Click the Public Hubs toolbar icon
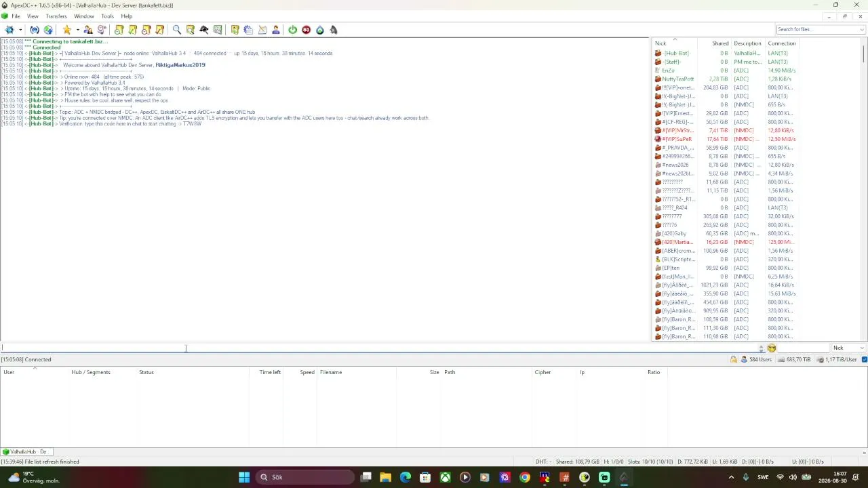868x488 pixels. coord(9,30)
